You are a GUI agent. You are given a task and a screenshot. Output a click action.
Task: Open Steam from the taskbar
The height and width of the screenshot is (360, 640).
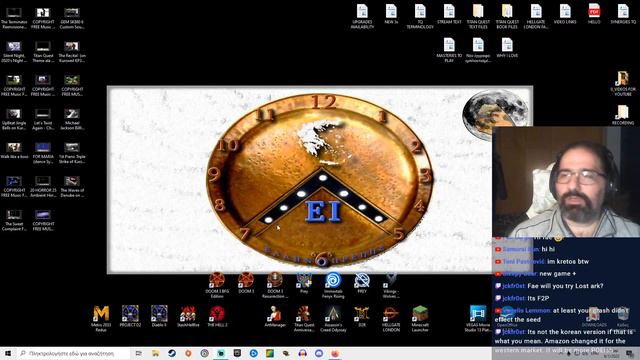[x=172, y=353]
